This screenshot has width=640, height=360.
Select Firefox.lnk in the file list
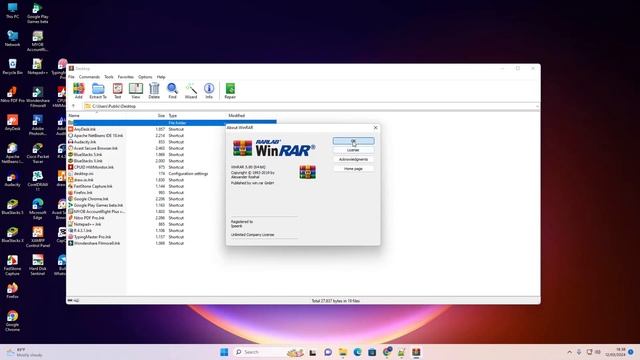click(83, 192)
